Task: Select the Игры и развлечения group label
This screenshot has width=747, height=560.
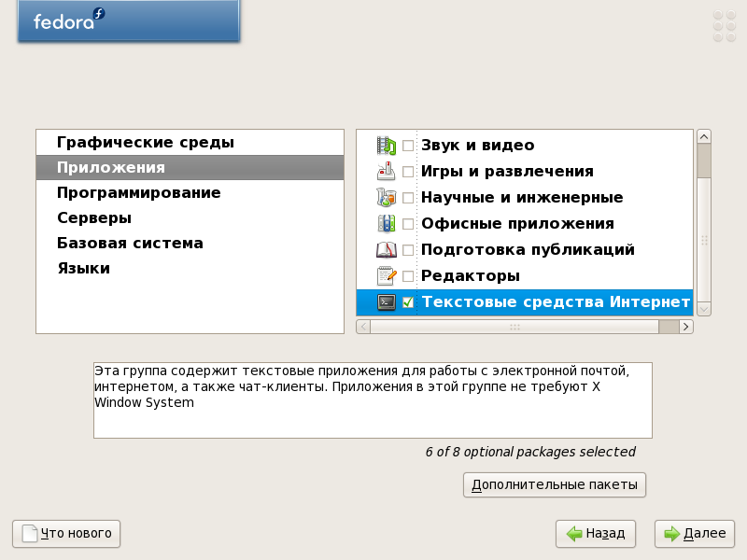Action: pos(507,172)
